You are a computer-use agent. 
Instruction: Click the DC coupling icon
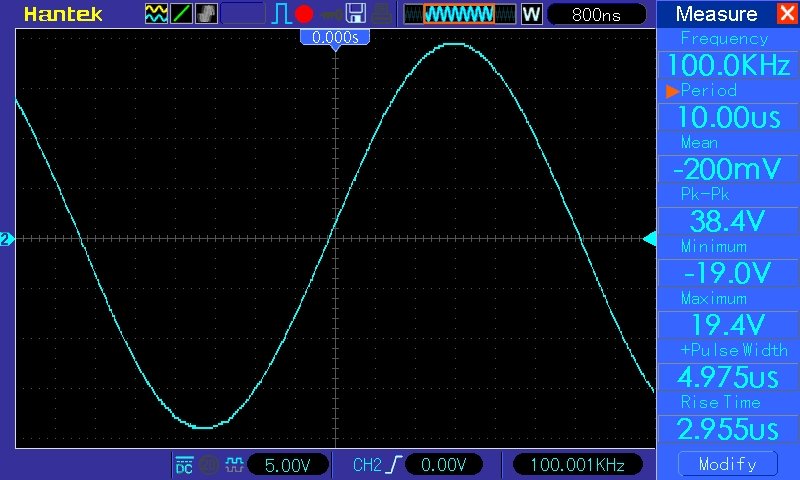point(184,464)
